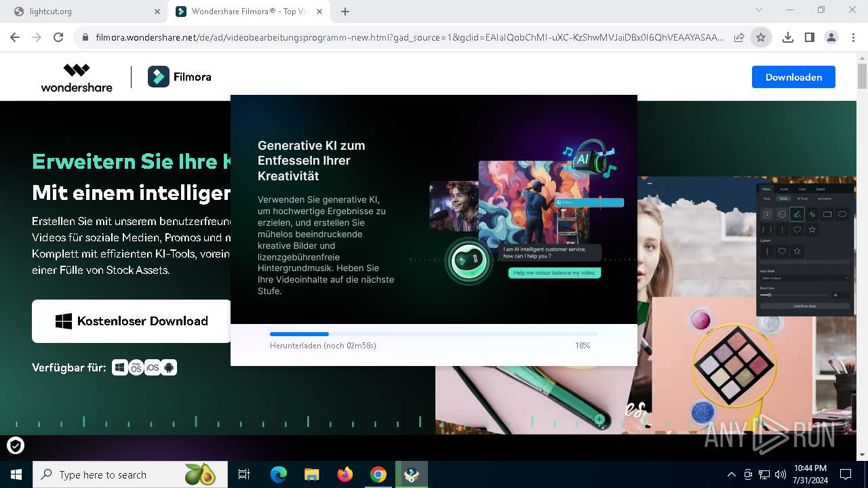Expand the tab search dropdown
Viewport: 868px width, 488px height.
[759, 9]
